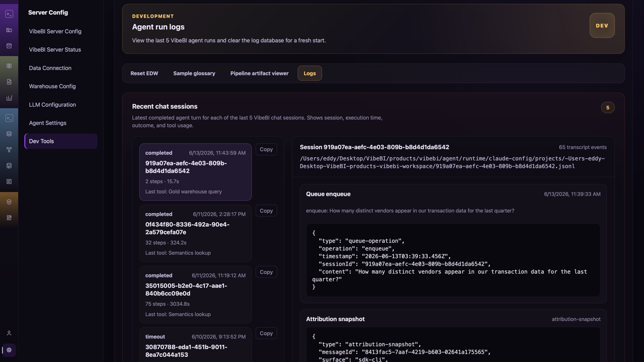Viewport: 644px width, 362px height.
Task: Open the settings gear icon at the rail bottom
Action: pyautogui.click(x=9, y=350)
